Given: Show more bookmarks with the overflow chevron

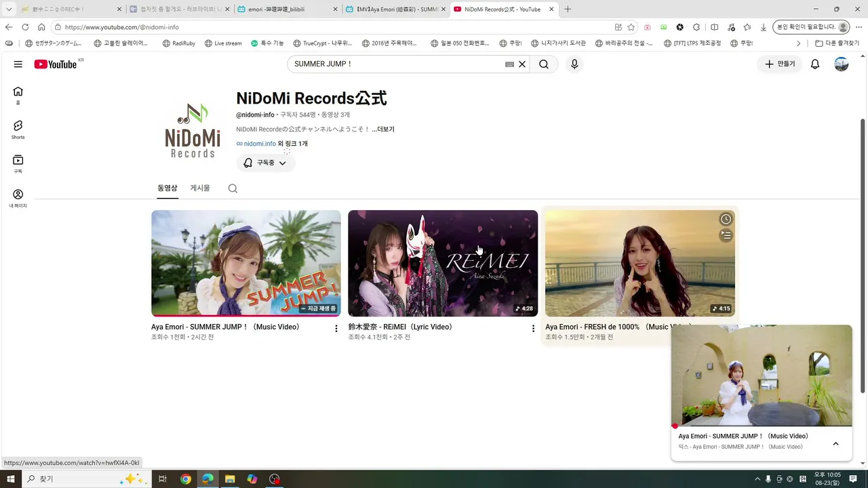Looking at the screenshot, I should pos(798,43).
